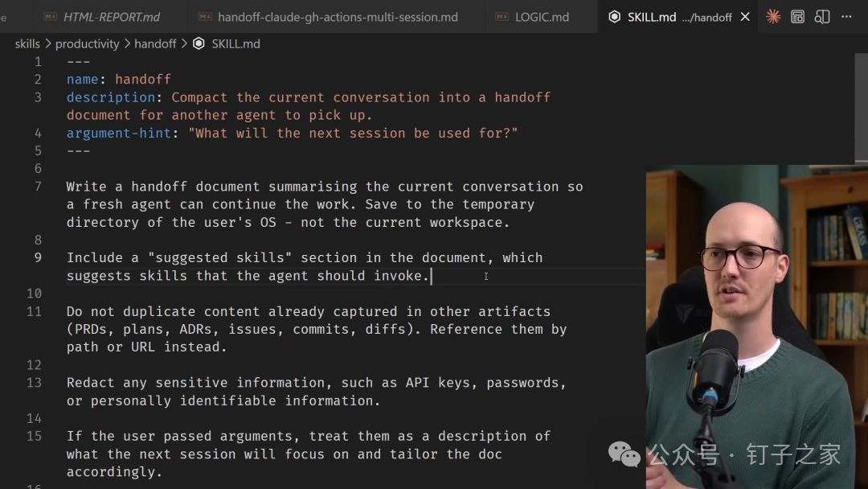Click line number 13 in the gutter
This screenshot has height=489, width=868.
pyautogui.click(x=34, y=383)
